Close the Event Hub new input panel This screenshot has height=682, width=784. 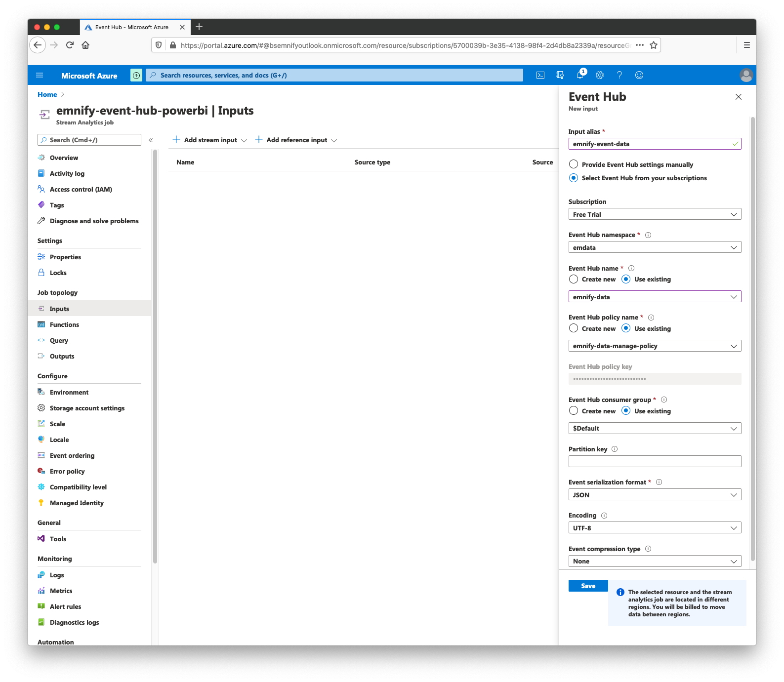(x=739, y=97)
